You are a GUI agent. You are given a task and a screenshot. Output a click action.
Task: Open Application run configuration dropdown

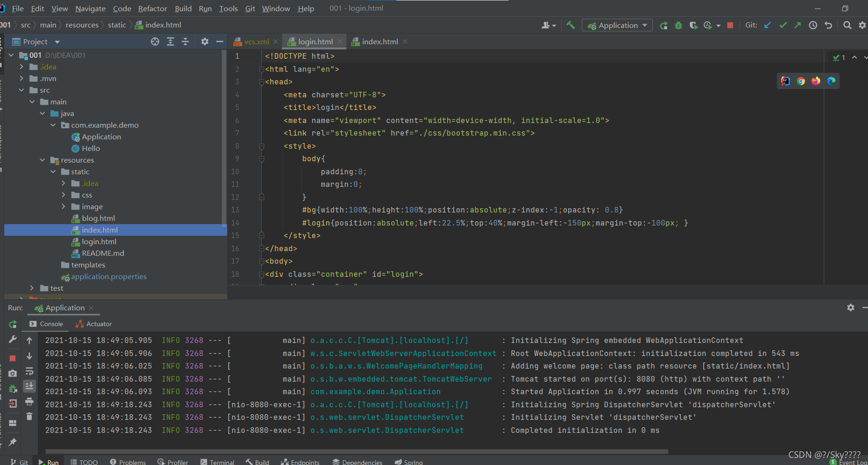pos(617,25)
